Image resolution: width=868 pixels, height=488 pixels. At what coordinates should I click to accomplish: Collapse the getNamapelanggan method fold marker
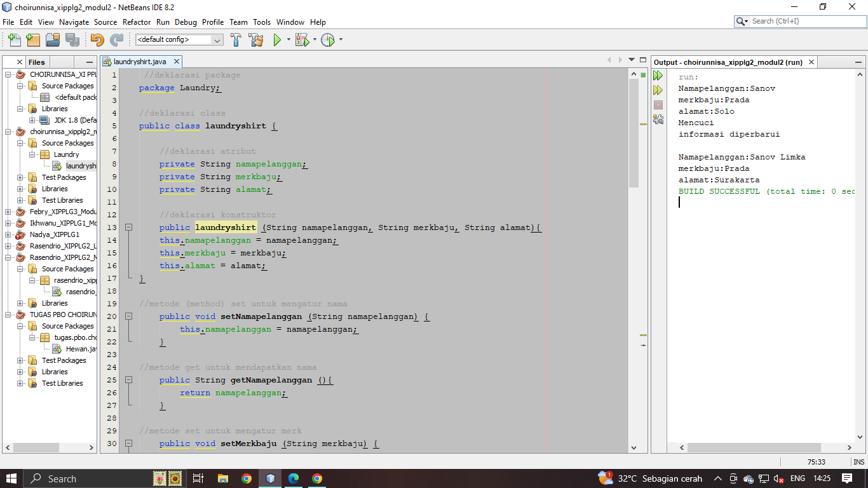pyautogui.click(x=128, y=380)
